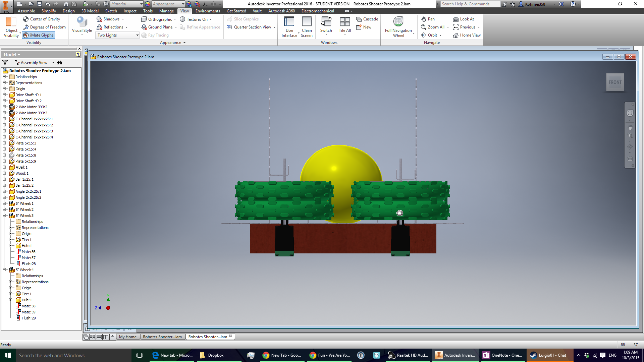Open the Two Lights lighting dropdown
The width and height of the screenshot is (644, 362).
pyautogui.click(x=117, y=35)
